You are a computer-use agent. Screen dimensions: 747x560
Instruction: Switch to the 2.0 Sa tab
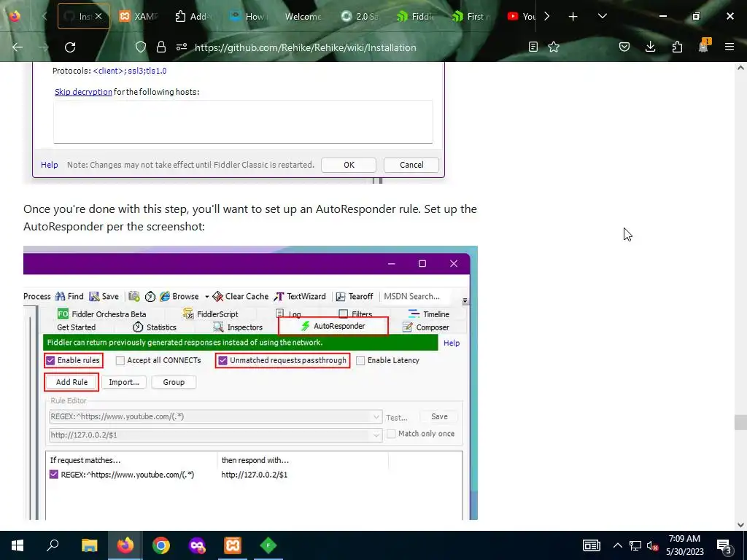click(x=359, y=16)
